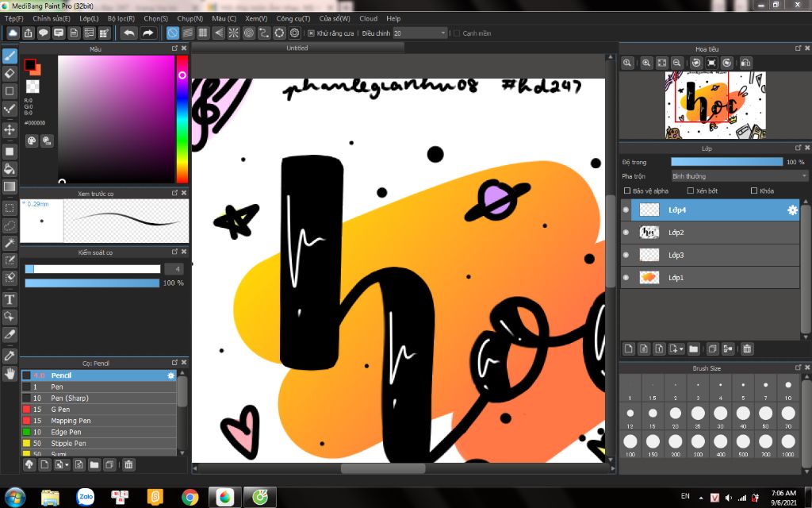This screenshot has height=508, width=812.
Task: Select the Edge Pen brush
Action: point(98,432)
